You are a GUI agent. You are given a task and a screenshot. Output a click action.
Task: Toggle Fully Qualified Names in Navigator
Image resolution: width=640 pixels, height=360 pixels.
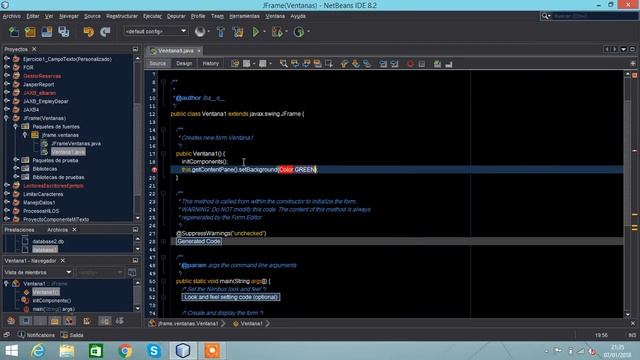point(87,321)
